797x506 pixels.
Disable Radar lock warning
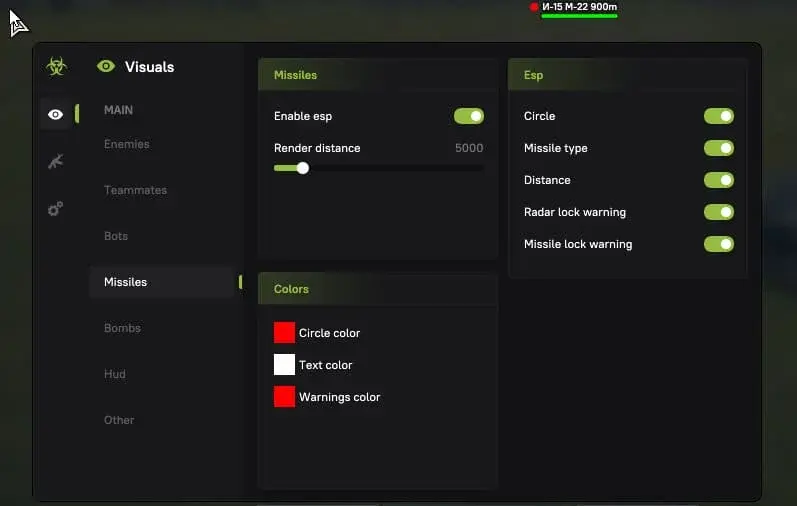point(719,212)
